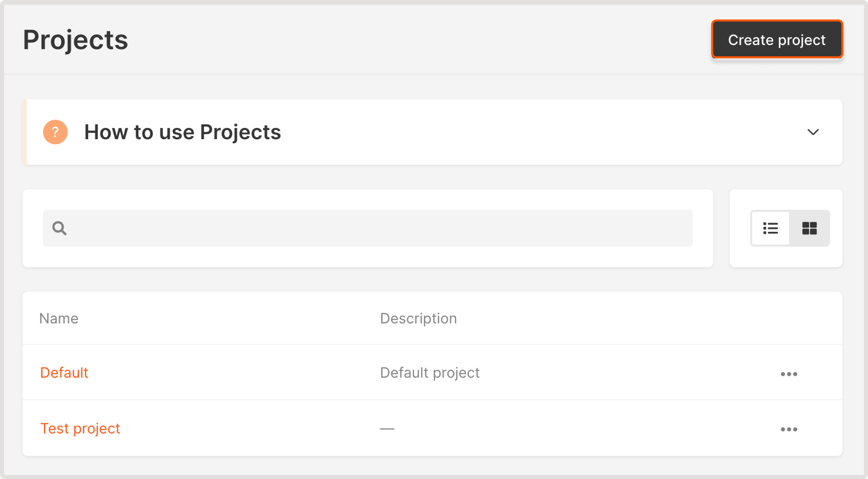
Task: Open the Default project
Action: [64, 372]
